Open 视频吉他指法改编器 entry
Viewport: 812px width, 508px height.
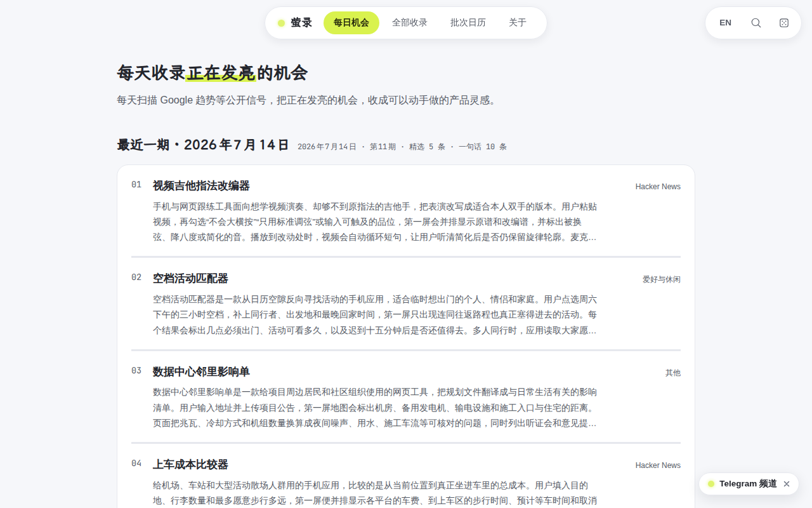pos(201,186)
